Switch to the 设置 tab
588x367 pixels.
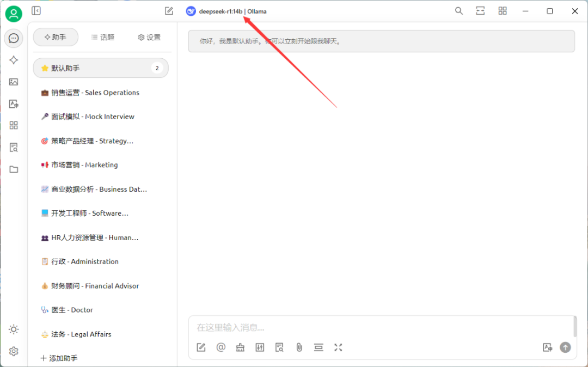click(149, 37)
